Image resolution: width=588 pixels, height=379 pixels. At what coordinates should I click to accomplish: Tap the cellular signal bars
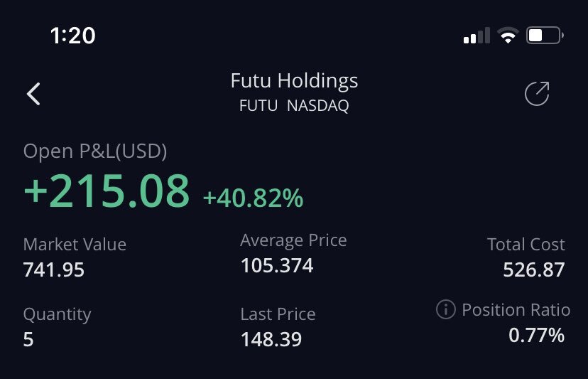coord(476,36)
